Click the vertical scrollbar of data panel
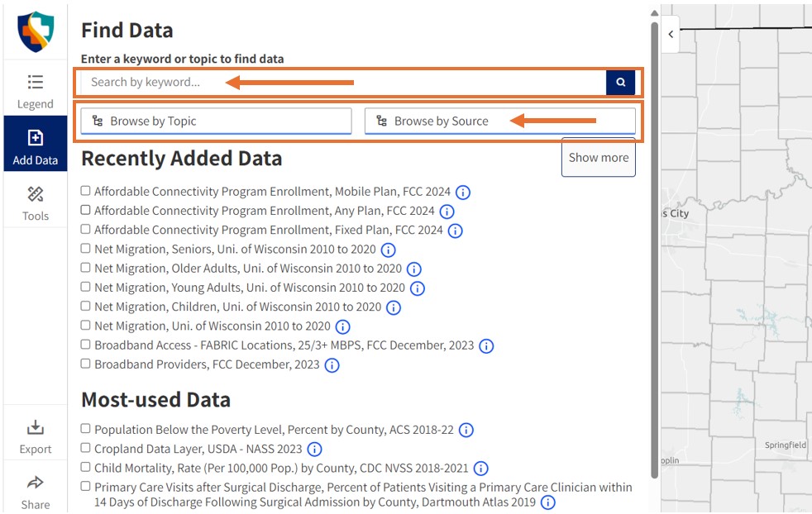 pos(654,248)
